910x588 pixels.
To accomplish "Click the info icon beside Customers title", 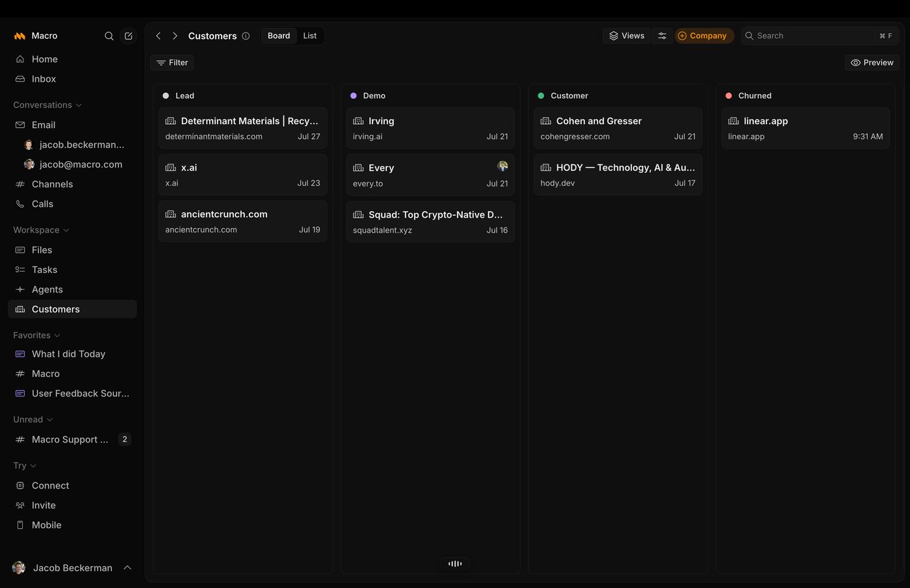I will (246, 36).
